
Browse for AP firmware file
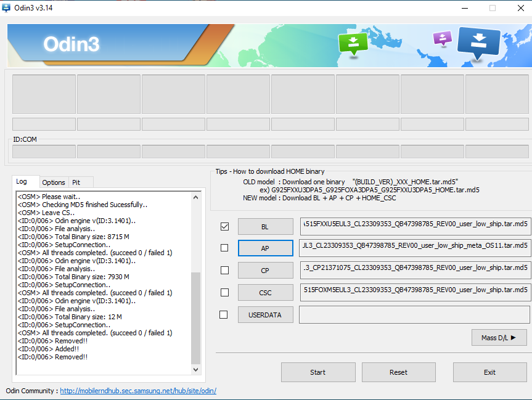click(265, 248)
